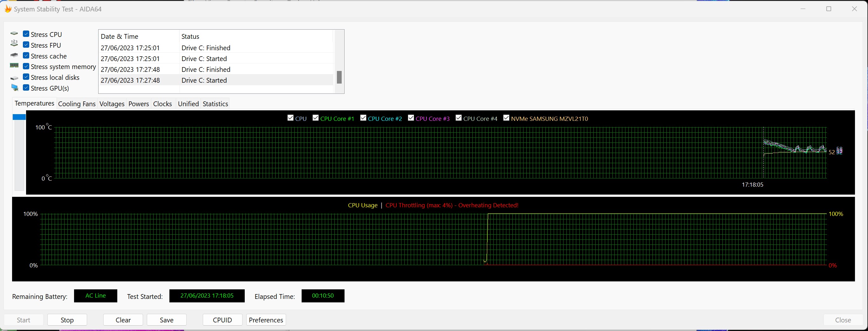Maximize the System Stability Test window
Viewport: 868px width, 331px height.
coord(829,9)
